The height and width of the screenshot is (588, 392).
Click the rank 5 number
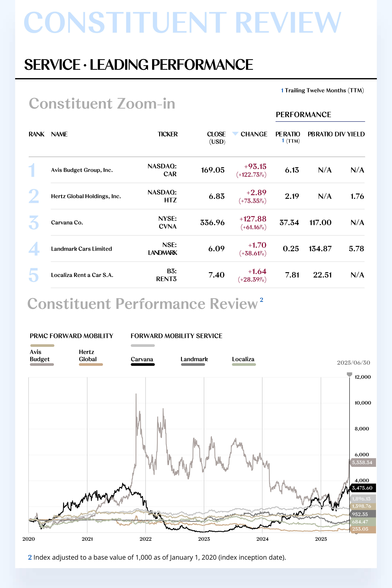(34, 275)
